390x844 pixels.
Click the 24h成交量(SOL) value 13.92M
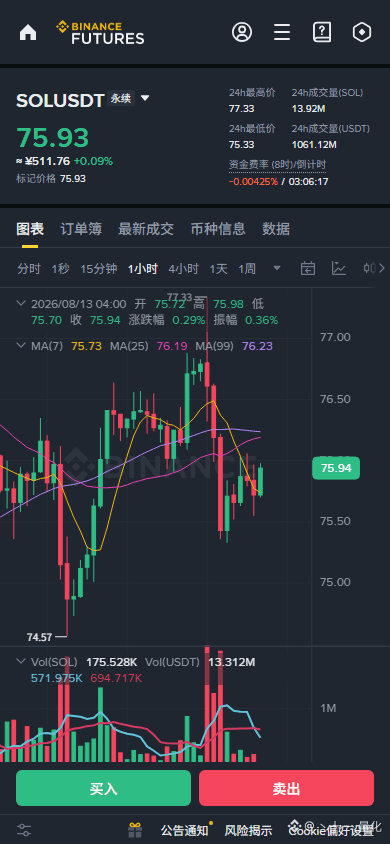pyautogui.click(x=308, y=109)
